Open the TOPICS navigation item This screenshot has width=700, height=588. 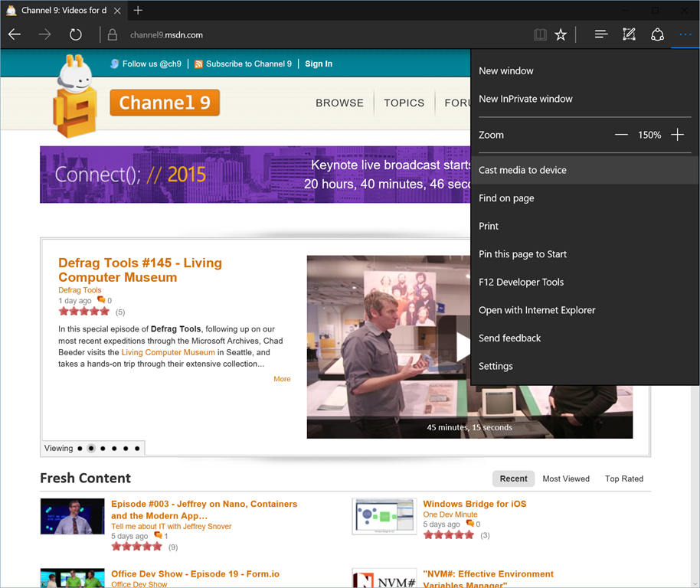click(404, 103)
